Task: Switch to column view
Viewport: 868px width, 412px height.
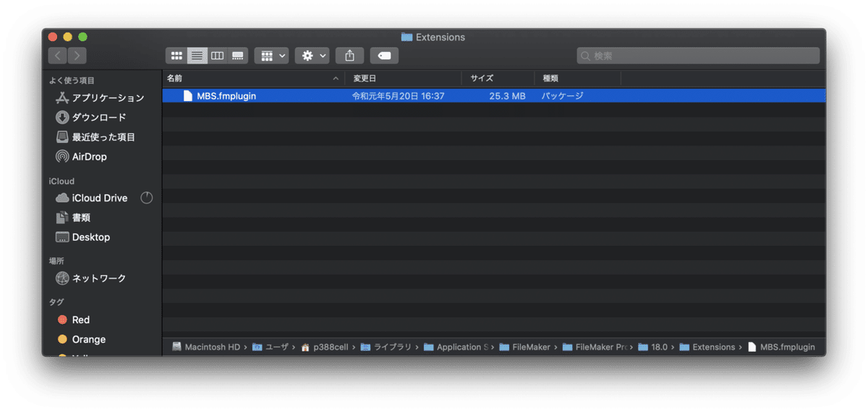Action: pyautogui.click(x=217, y=56)
